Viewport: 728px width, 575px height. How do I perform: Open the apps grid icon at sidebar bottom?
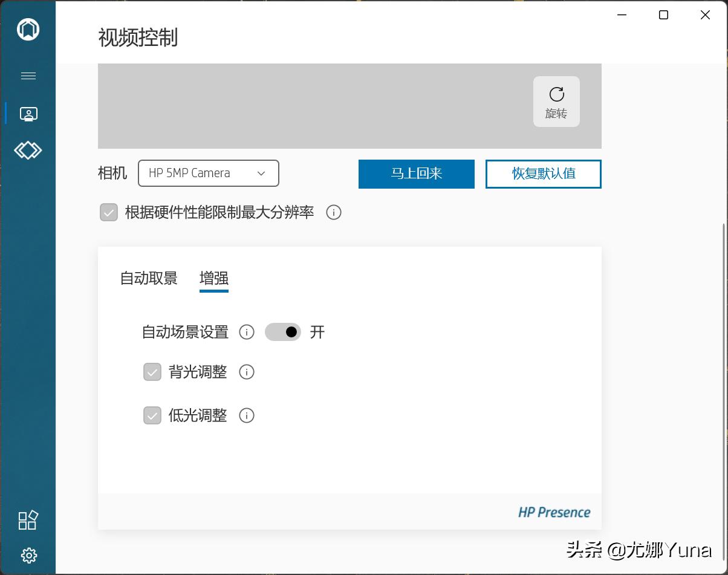click(x=27, y=520)
